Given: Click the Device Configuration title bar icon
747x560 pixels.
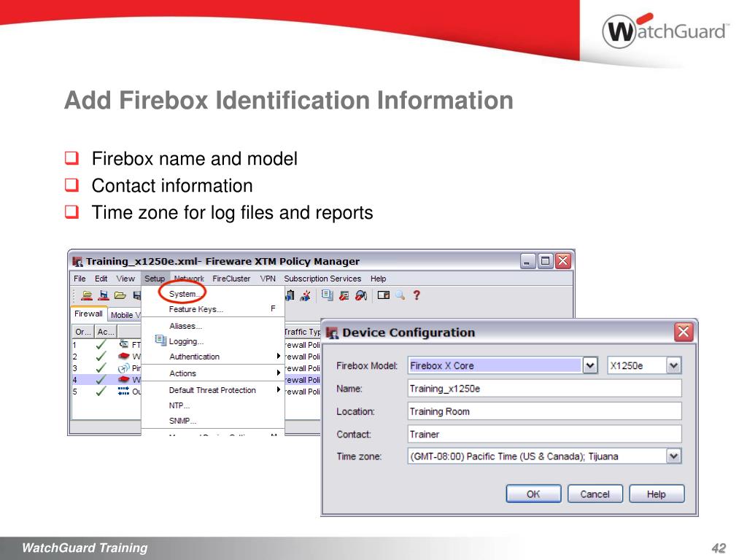Looking at the screenshot, I should click(x=332, y=332).
